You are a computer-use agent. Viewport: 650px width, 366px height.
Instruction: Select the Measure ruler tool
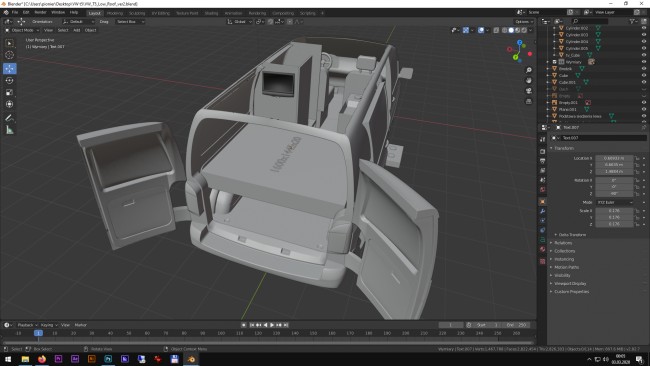pos(10,130)
